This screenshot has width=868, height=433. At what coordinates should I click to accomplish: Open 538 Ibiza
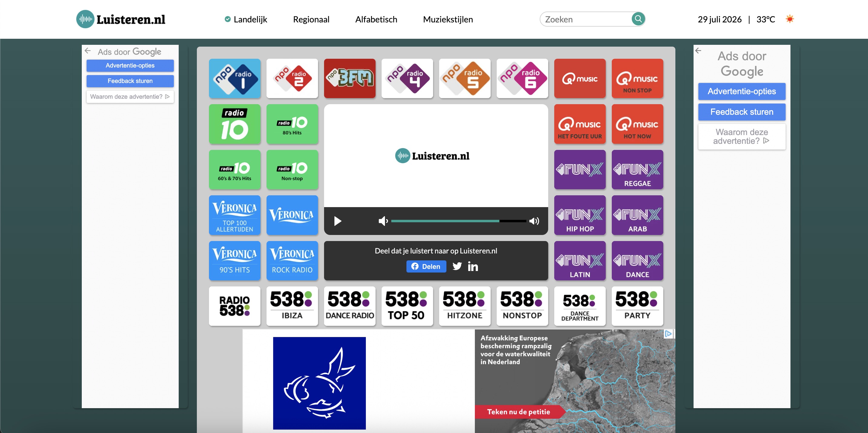pos(292,306)
